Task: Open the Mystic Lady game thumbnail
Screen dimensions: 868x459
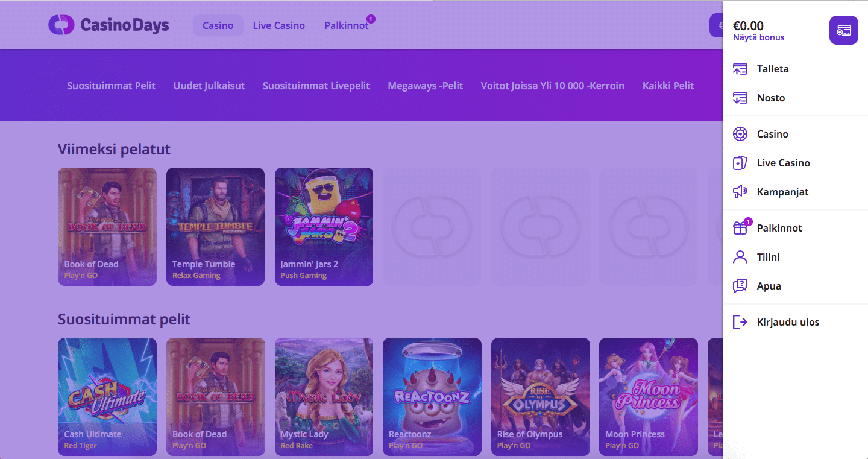Action: pyautogui.click(x=324, y=397)
